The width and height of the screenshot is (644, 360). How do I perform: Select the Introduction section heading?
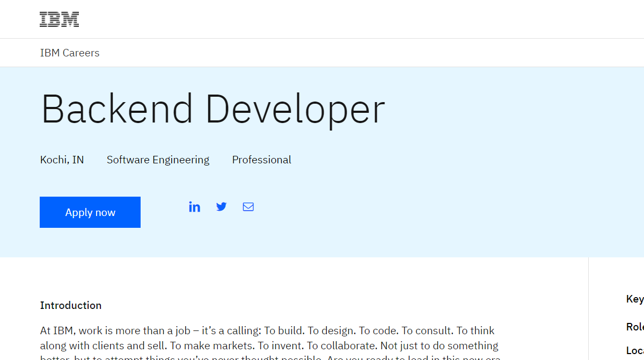click(71, 305)
